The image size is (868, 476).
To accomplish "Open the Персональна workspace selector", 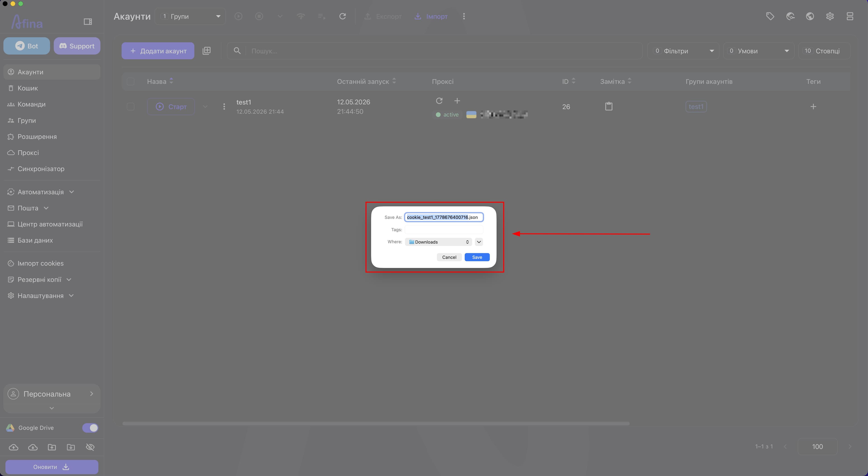I will 52,394.
